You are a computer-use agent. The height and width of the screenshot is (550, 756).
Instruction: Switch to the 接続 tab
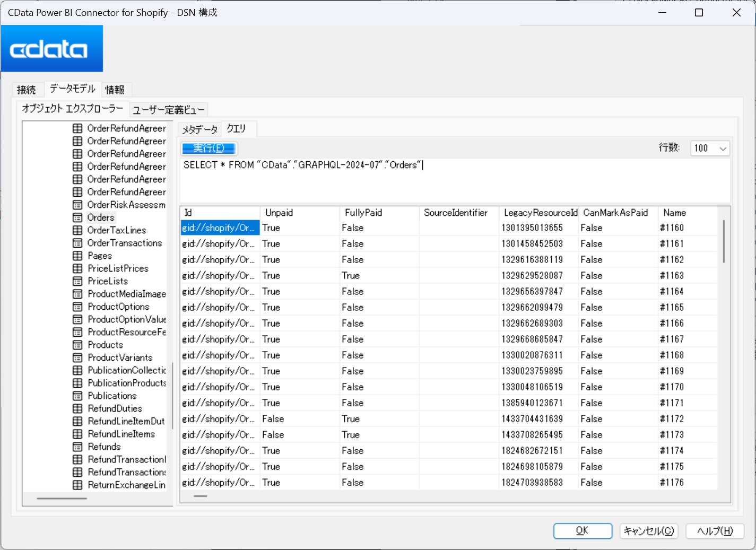click(x=27, y=90)
